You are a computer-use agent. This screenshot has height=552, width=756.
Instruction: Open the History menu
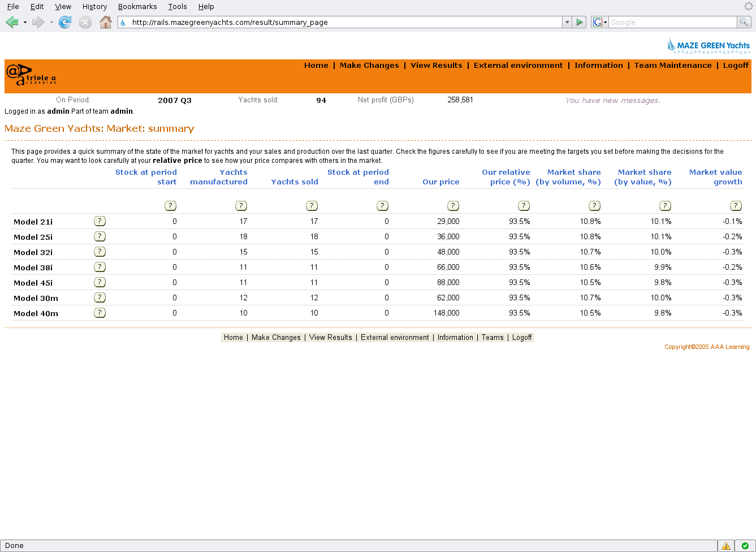[x=94, y=6]
